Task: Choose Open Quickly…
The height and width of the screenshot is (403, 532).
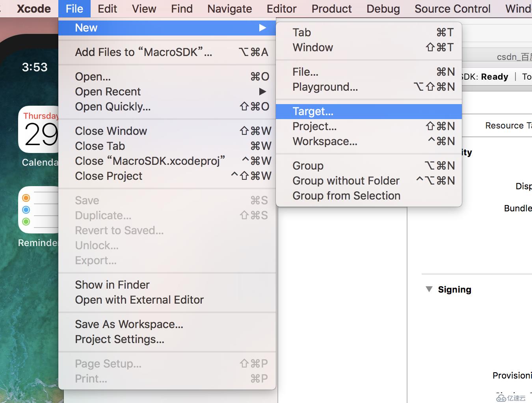Action: coord(167,106)
